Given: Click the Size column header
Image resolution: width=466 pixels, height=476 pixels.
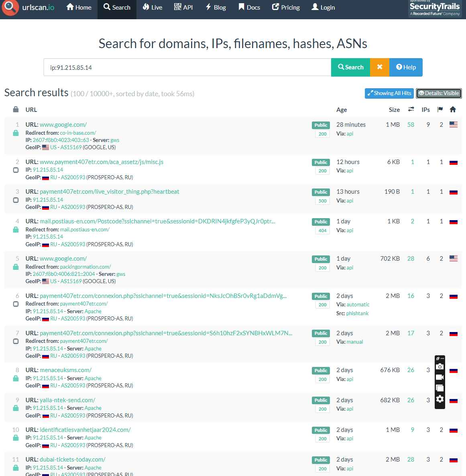Looking at the screenshot, I should click(x=394, y=110).
